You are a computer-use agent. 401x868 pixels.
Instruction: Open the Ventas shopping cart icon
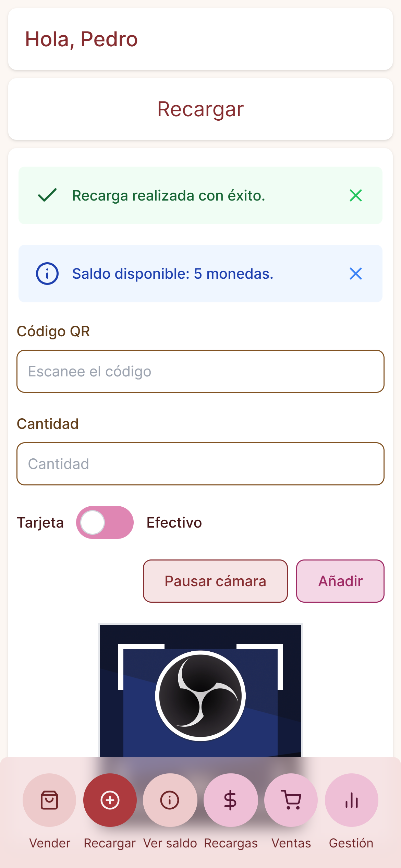pos(291,800)
